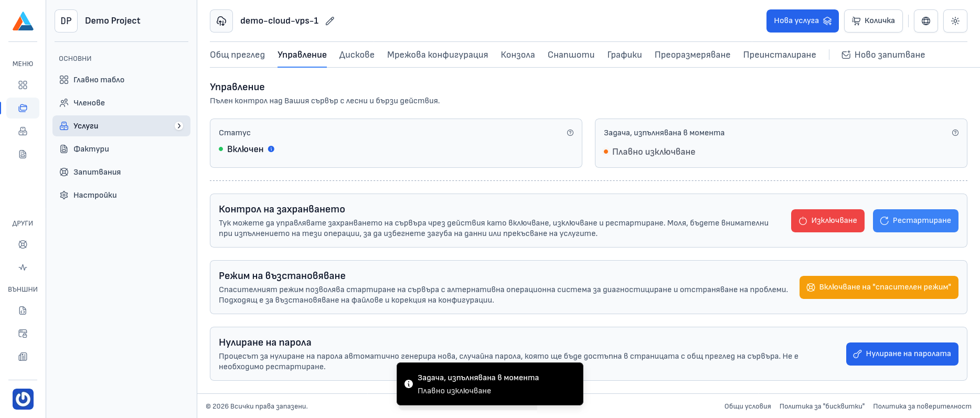
Task: Click the pencil icon to rename demo-cloud-vps-1
Action: tap(329, 21)
